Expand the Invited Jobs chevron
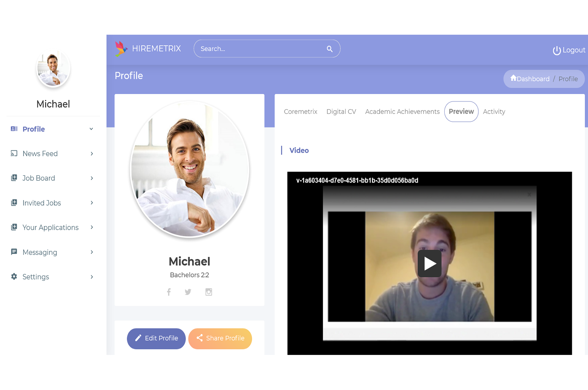This screenshot has height=390, width=588. pos(92,203)
